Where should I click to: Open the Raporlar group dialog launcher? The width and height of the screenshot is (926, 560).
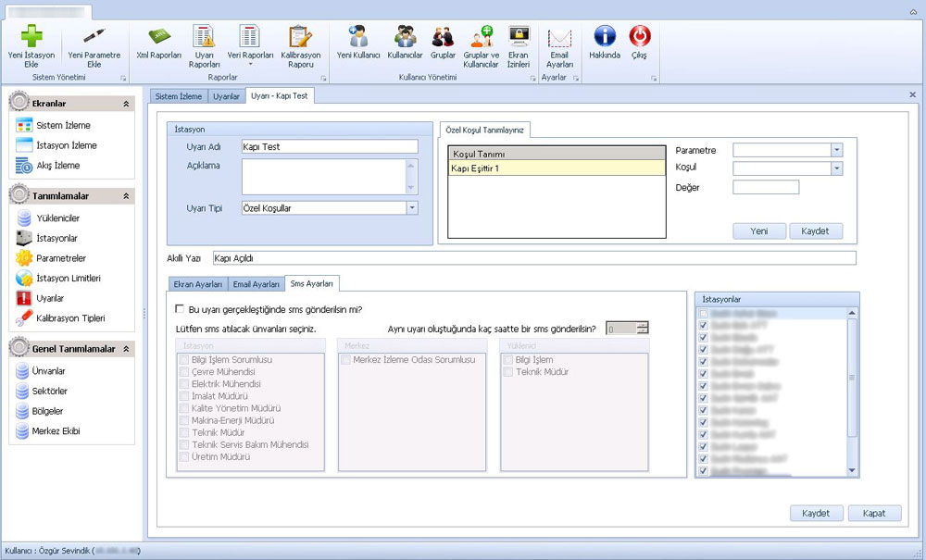coord(323,78)
